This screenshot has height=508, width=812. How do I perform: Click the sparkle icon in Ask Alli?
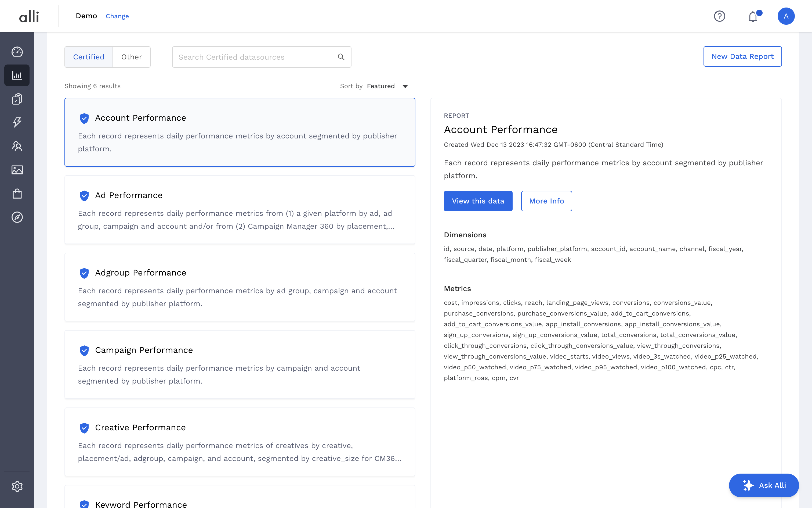tap(748, 485)
